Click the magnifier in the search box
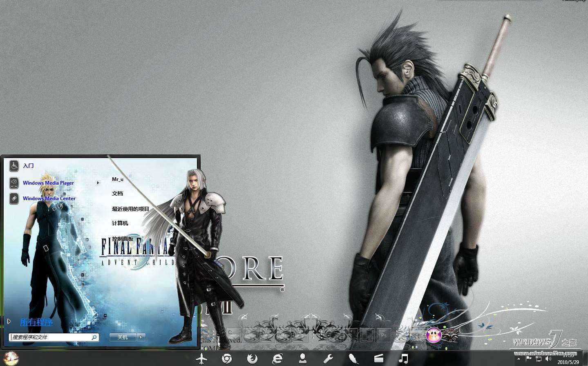 [x=94, y=337]
